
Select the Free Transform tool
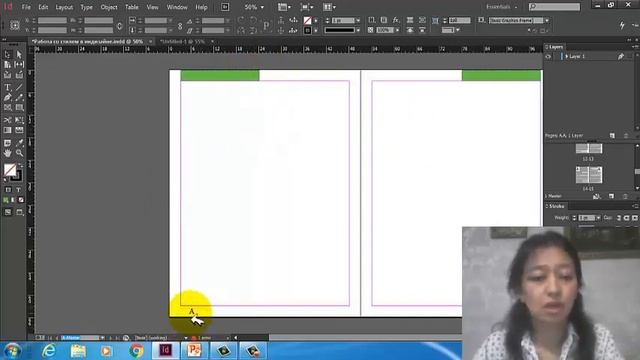[19, 120]
